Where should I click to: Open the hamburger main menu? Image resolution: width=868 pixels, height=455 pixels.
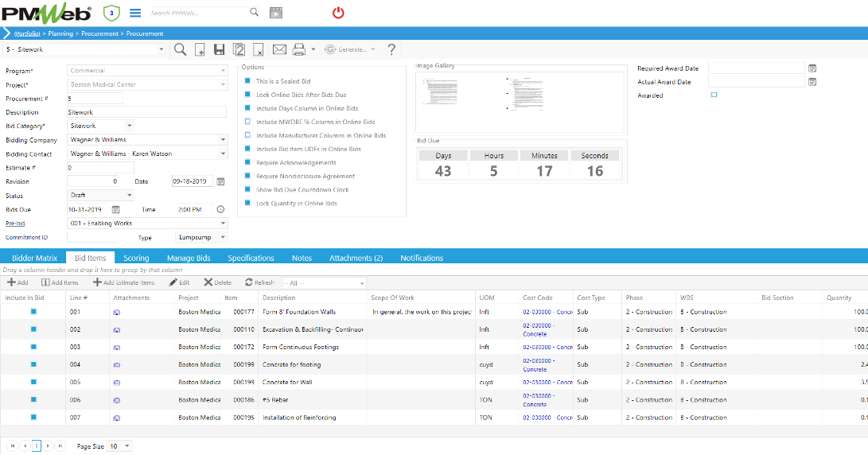pos(135,13)
